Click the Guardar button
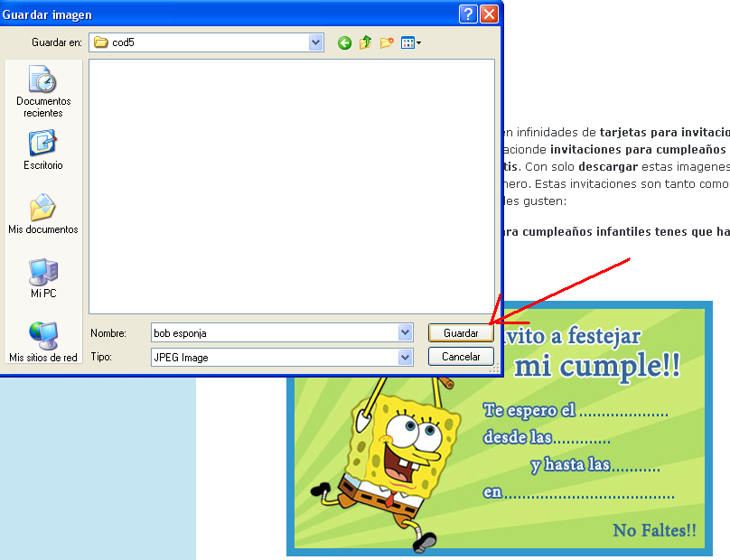Screen dimensions: 730x560 tap(461, 332)
